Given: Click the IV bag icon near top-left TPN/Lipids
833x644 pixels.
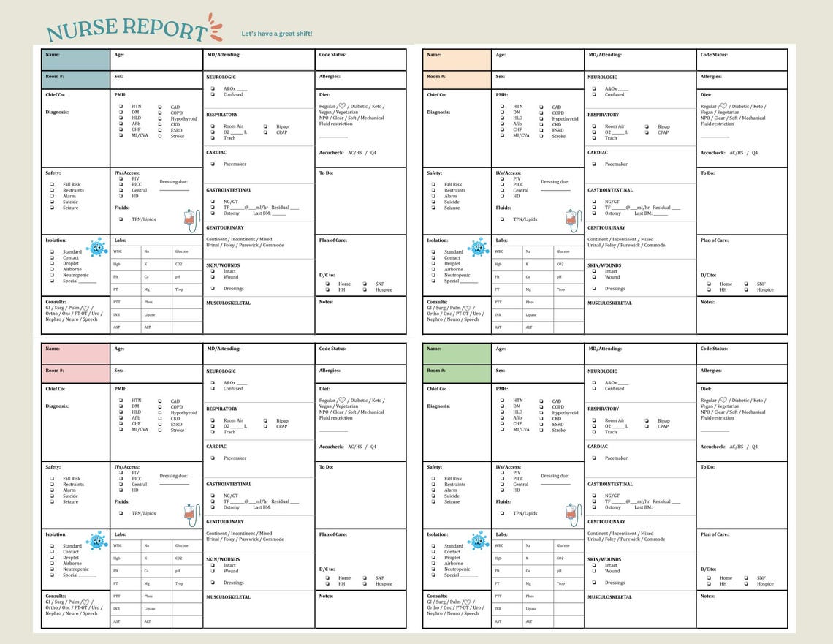Looking at the screenshot, I should coord(189,216).
